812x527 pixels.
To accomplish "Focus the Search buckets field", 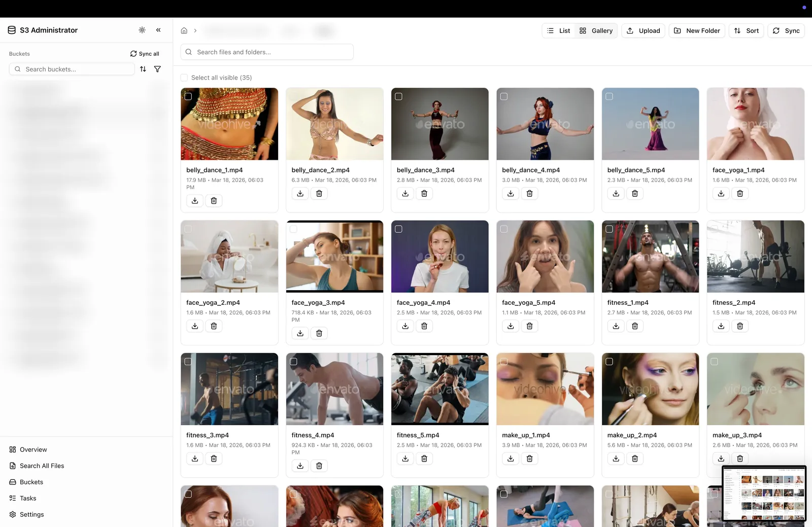I will [72, 69].
